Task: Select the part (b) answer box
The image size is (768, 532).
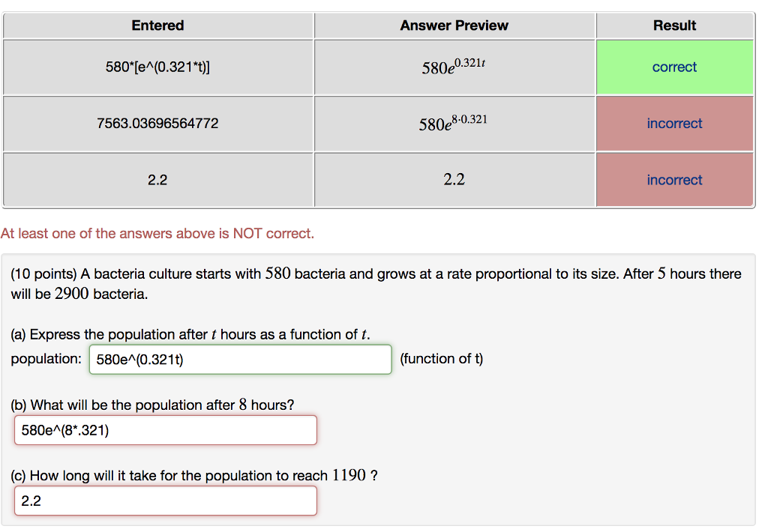Action: pos(165,429)
